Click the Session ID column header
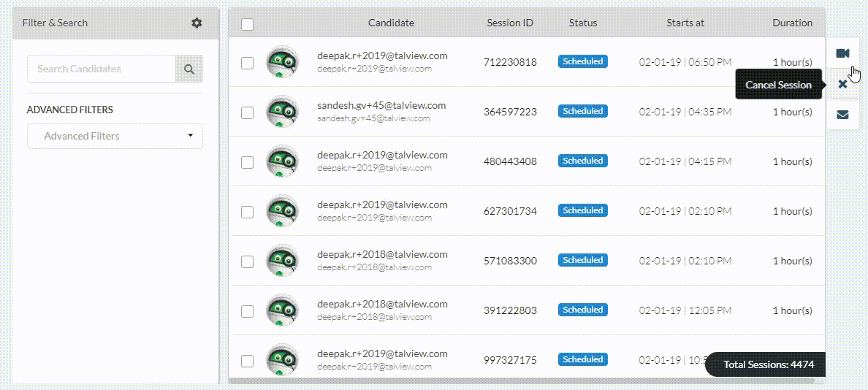Screen dimensions: 868x390 click(510, 23)
